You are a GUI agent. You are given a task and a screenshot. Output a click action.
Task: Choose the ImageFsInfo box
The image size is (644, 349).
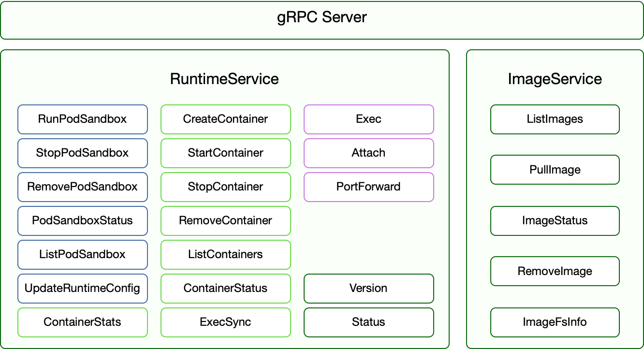click(555, 322)
